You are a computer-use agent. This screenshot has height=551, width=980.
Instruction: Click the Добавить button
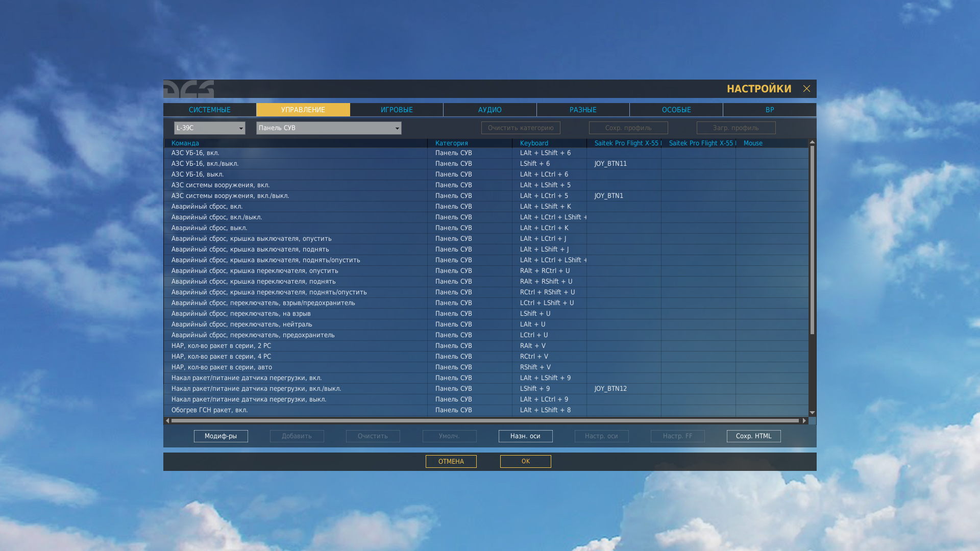coord(297,436)
